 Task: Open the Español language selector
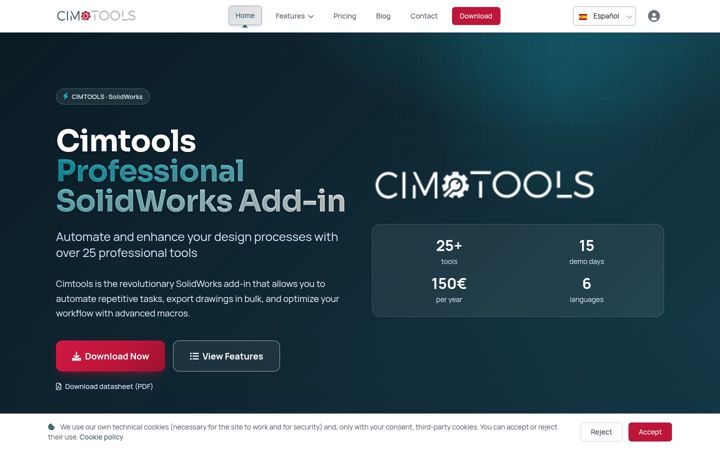pos(604,16)
